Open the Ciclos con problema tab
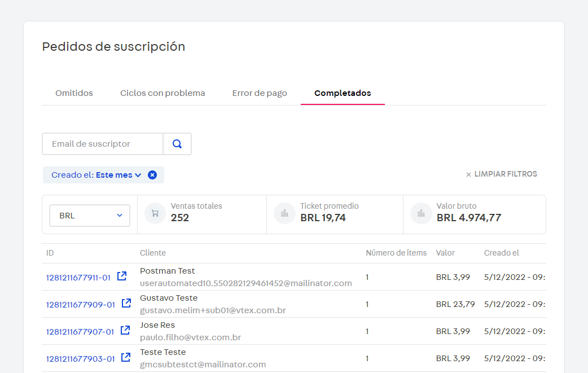This screenshot has width=588, height=373. [x=163, y=93]
